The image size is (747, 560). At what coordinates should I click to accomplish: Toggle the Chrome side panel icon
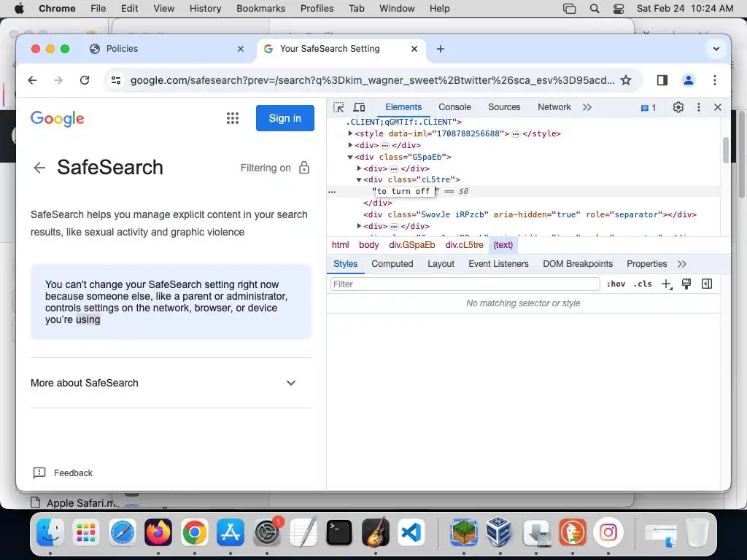[x=662, y=80]
